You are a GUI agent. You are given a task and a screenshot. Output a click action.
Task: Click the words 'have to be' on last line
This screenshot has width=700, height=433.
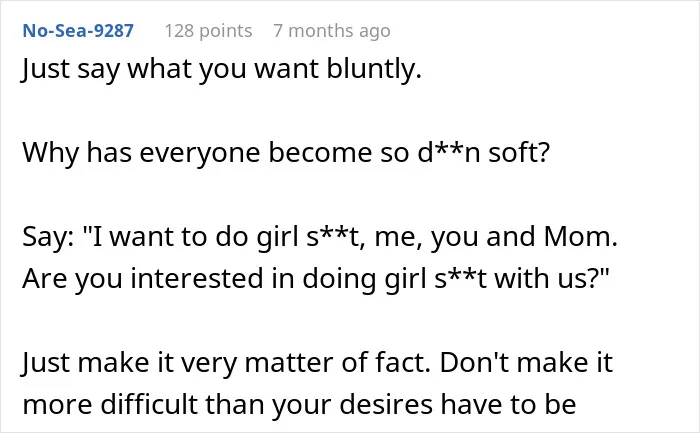(508, 405)
